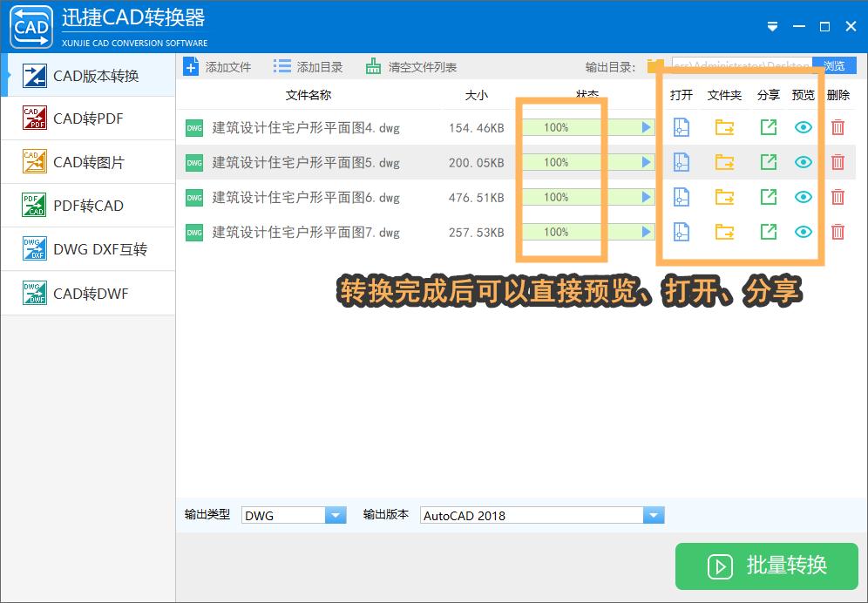Screen dimensions: 868x603
Task: Open containing folder for 建筑设计住宅户形平面图5
Action: click(x=724, y=162)
